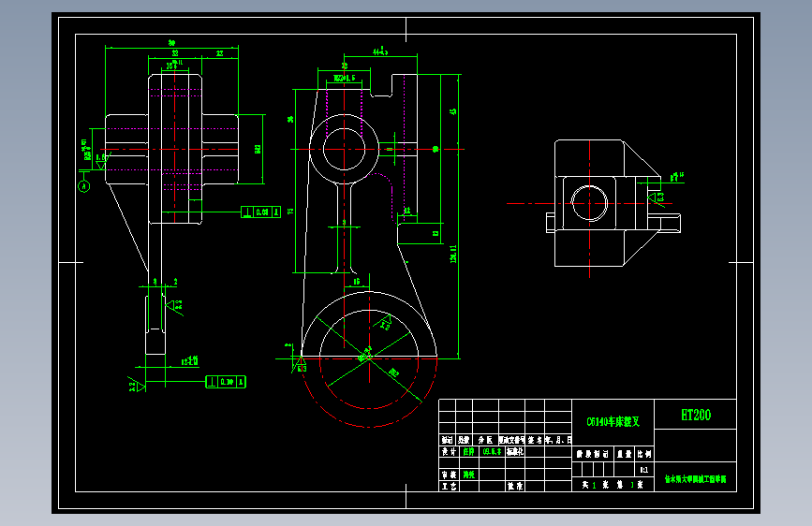Select the 32 width dimension on left view
This screenshot has width=812, height=526.
[175, 52]
